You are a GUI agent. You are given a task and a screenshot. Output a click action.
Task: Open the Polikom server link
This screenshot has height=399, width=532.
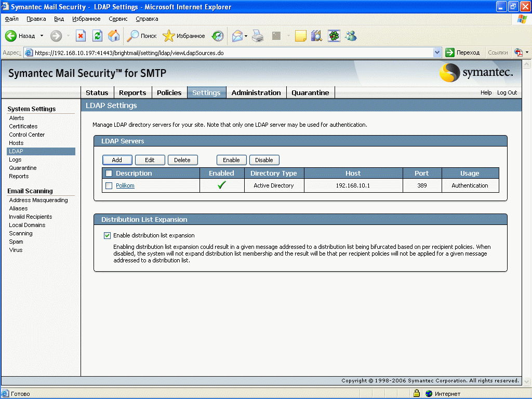point(125,185)
